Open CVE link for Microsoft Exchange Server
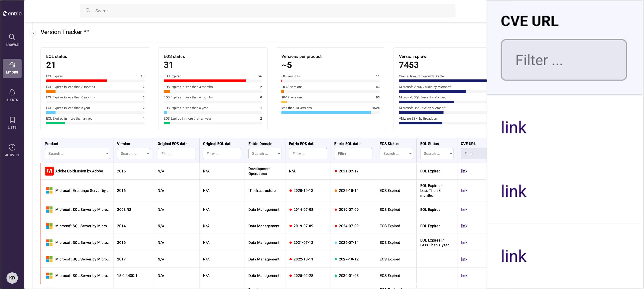Image resolution: width=644 pixels, height=289 pixels. pyautogui.click(x=464, y=191)
